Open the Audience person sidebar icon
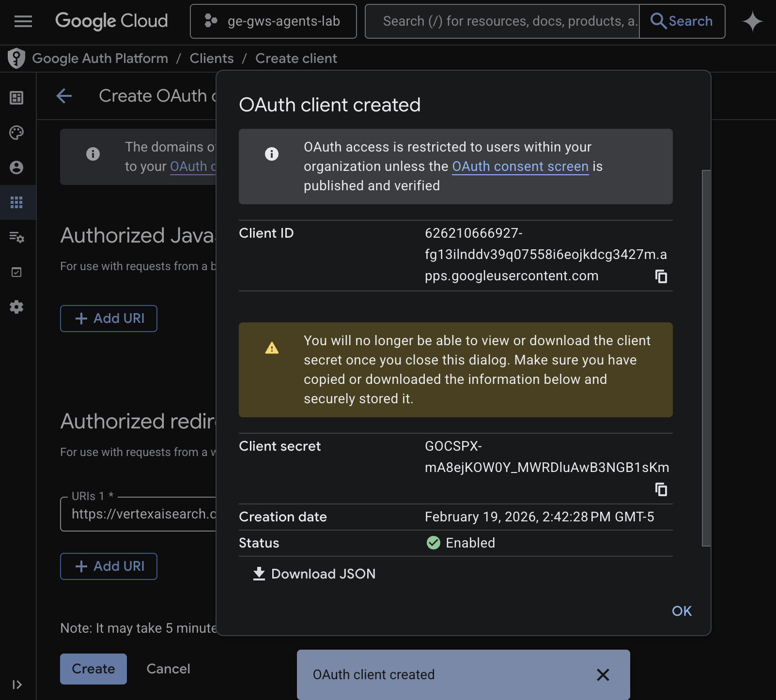The height and width of the screenshot is (700, 776). click(x=17, y=167)
